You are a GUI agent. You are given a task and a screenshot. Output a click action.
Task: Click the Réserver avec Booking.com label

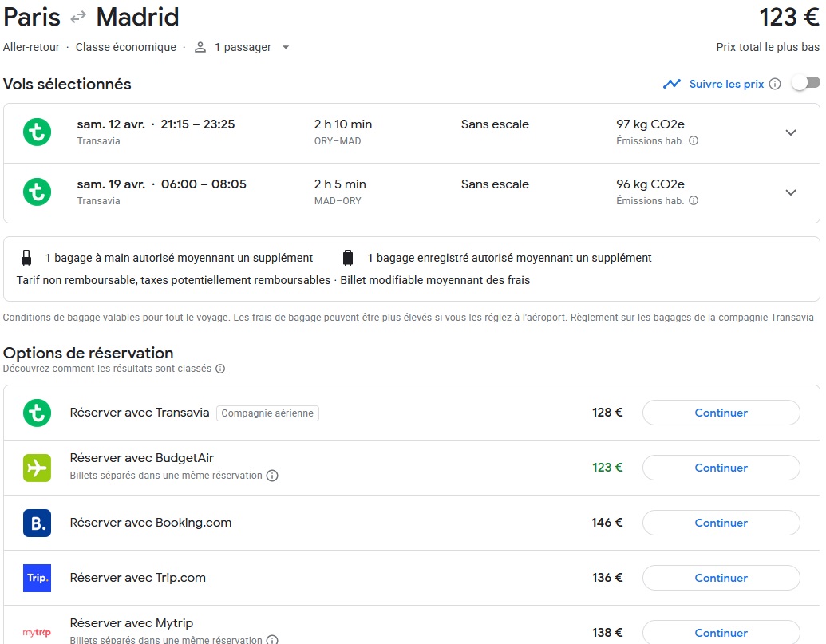point(151,523)
